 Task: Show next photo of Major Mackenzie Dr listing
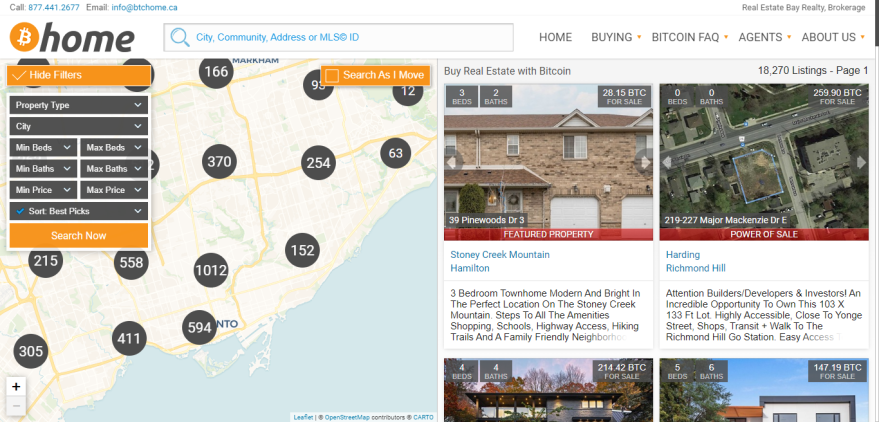click(x=860, y=163)
